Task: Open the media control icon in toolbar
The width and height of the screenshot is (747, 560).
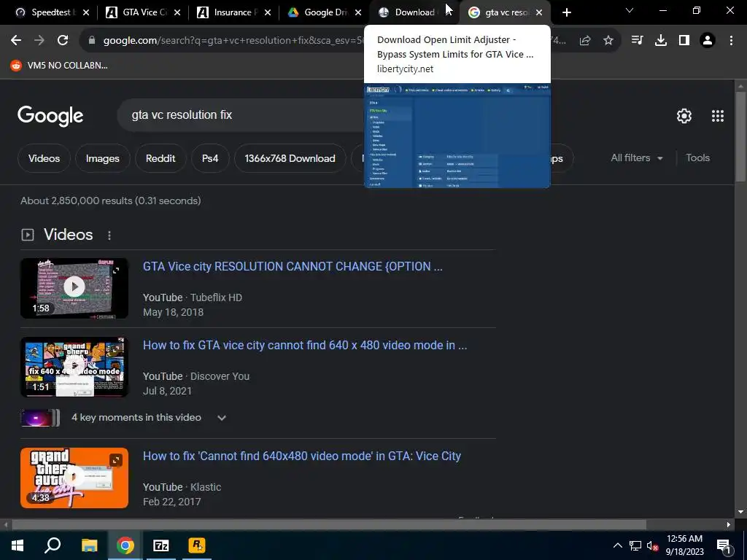Action: pos(637,41)
